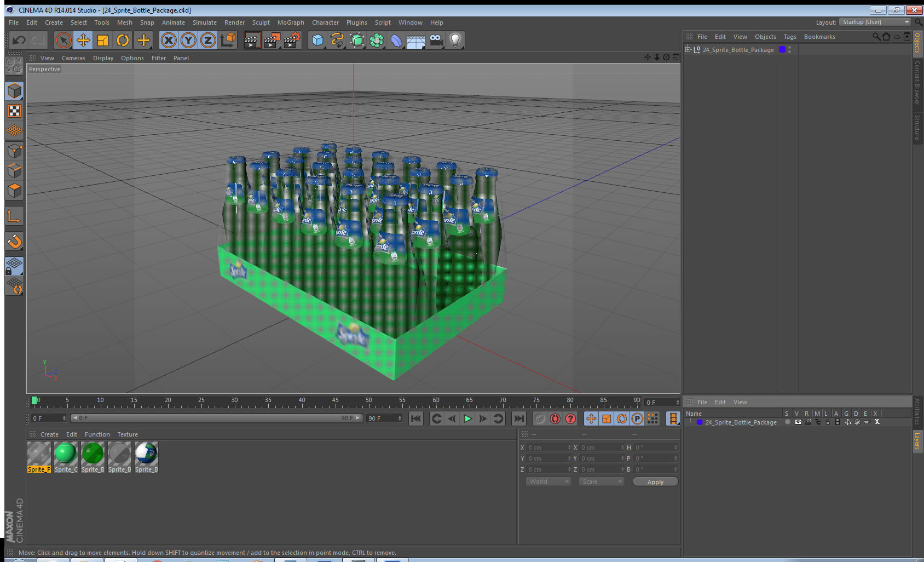Jump to the end of animation
Image resolution: width=924 pixels, height=562 pixels.
tap(518, 418)
